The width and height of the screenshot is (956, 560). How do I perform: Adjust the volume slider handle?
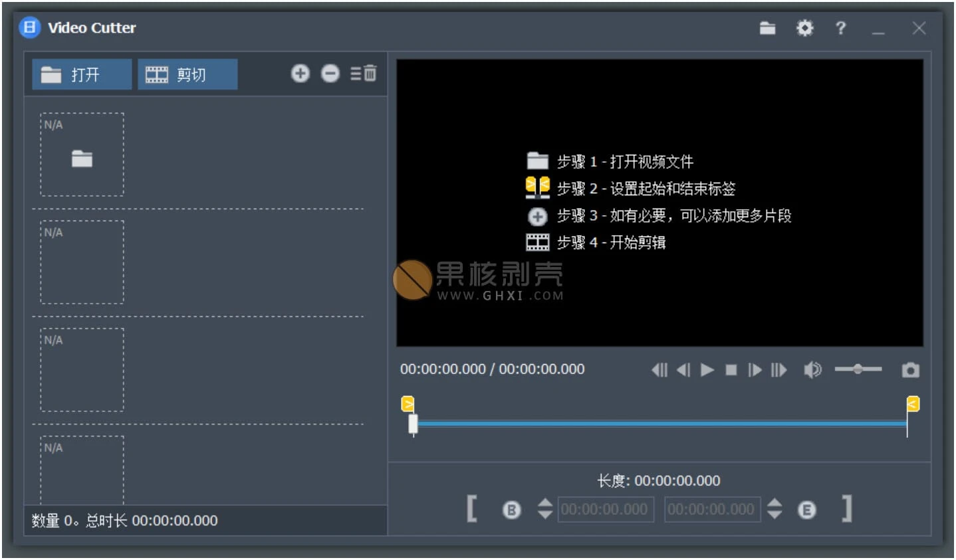pos(858,370)
